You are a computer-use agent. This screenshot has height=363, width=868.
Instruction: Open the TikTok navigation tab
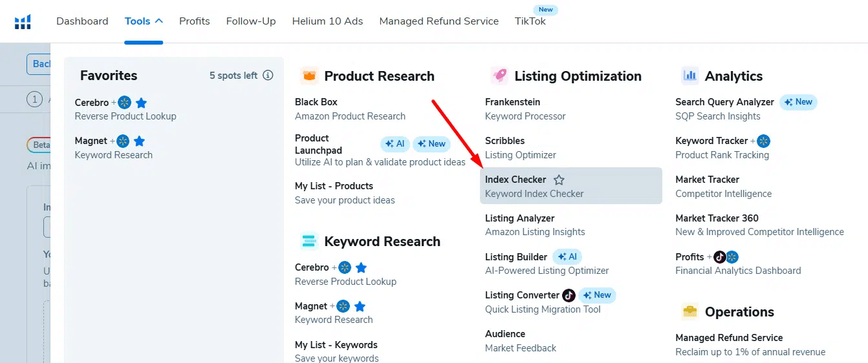pyautogui.click(x=530, y=21)
